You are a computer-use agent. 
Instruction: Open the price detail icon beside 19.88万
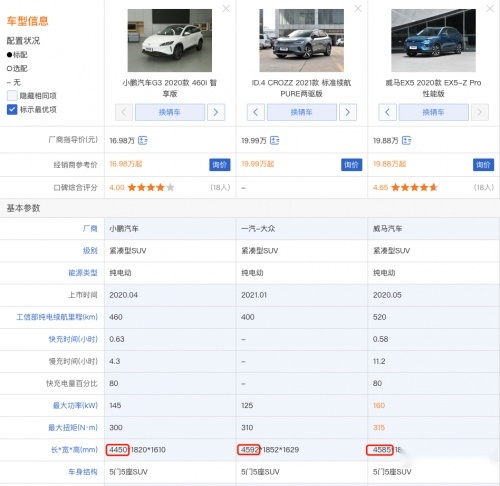[406, 140]
